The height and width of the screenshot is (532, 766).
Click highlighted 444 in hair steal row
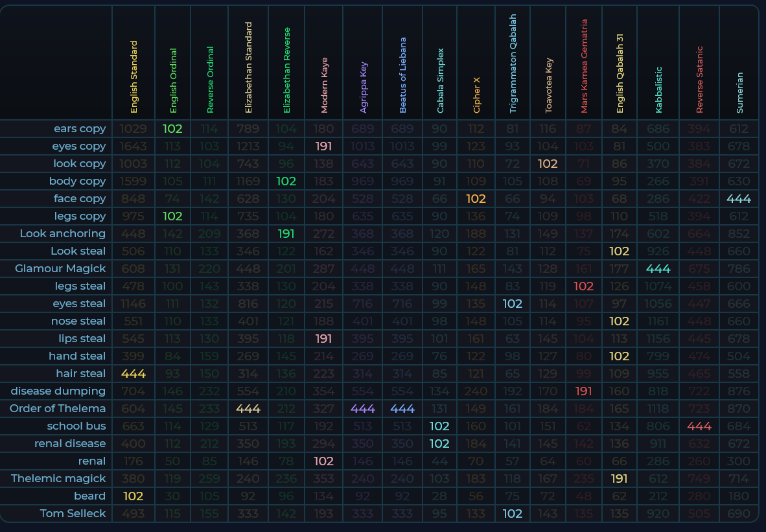[x=133, y=373]
